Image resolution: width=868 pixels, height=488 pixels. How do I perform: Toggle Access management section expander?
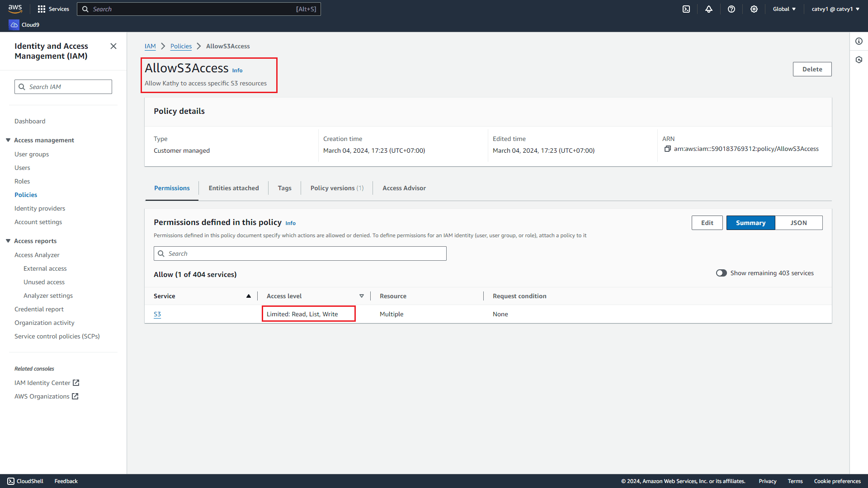(8, 140)
